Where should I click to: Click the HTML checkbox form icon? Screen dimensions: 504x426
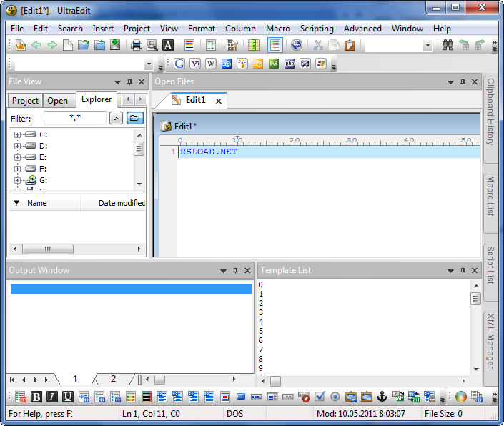pyautogui.click(x=320, y=397)
